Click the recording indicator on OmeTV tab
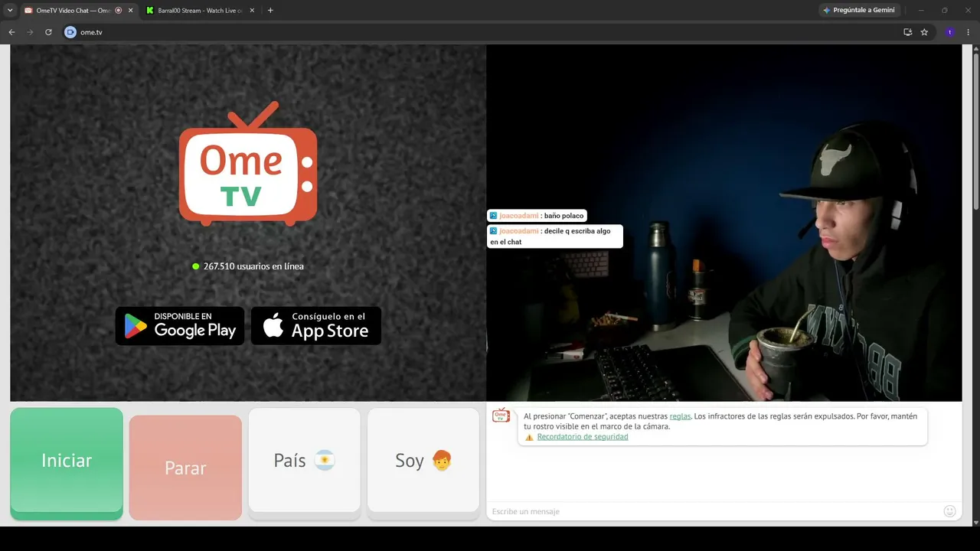This screenshot has height=551, width=980. (119, 11)
